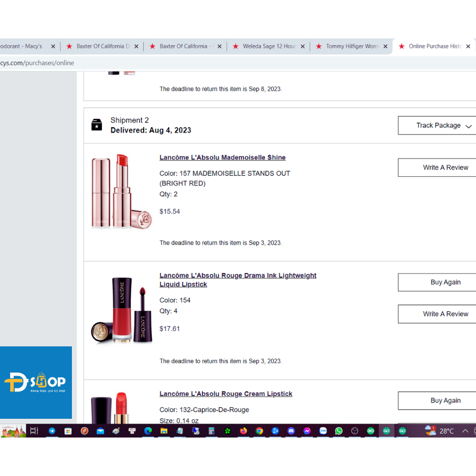Click the Task View taskbar icon
The image size is (476, 476).
(34, 431)
